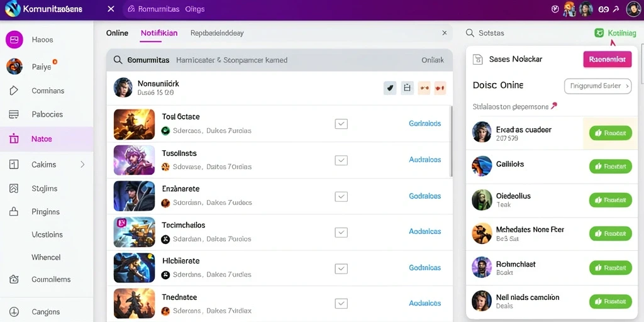This screenshot has height=322, width=644.
Task: Open the Fingprumd Barler dropdown
Action: click(x=597, y=86)
